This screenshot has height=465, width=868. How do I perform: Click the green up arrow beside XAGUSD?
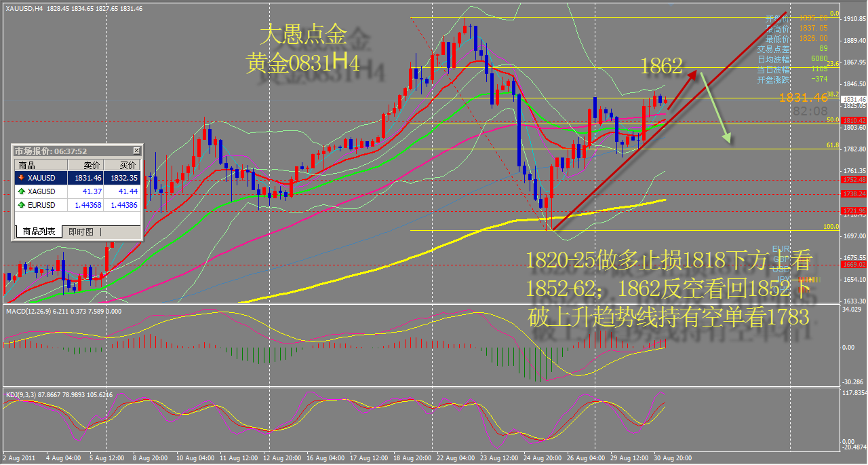21,191
